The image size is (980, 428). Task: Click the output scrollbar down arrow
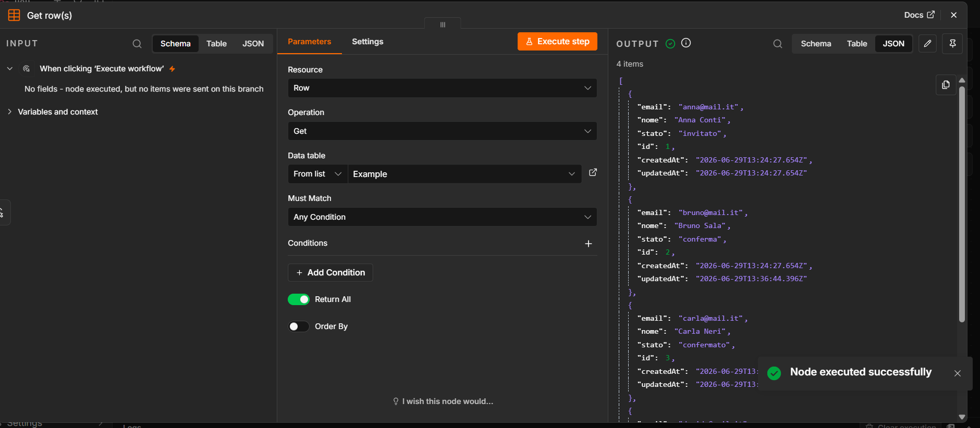[962, 417]
